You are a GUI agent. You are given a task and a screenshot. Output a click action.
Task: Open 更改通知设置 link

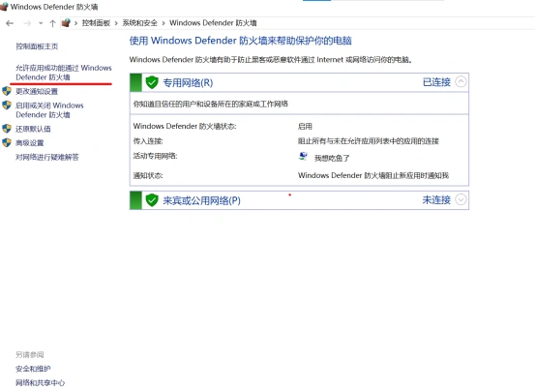click(37, 91)
